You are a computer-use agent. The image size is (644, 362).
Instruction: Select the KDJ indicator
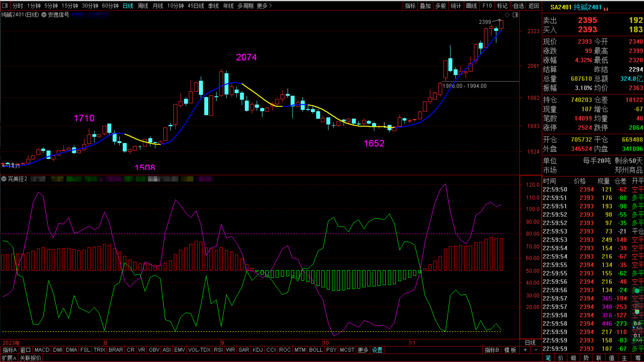point(258,350)
